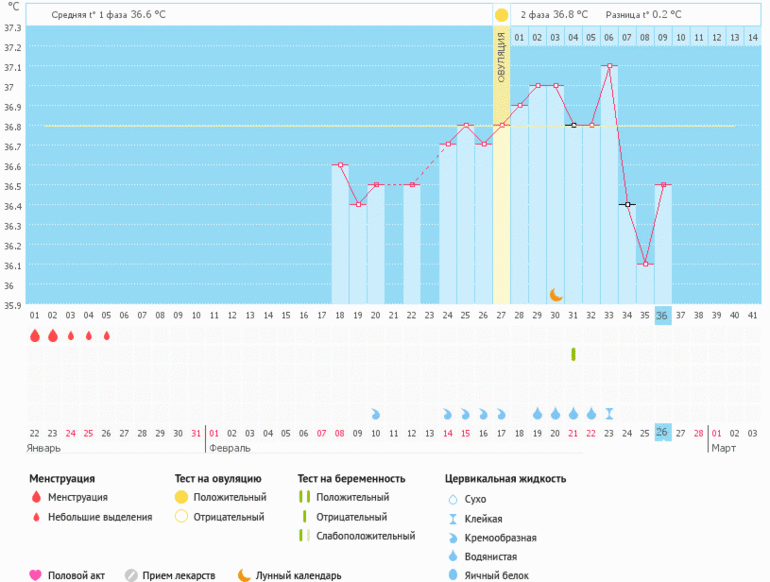Screen dimensions: 770x582
Task: Select the green pregnancy test marker on day 31
Action: [573, 354]
